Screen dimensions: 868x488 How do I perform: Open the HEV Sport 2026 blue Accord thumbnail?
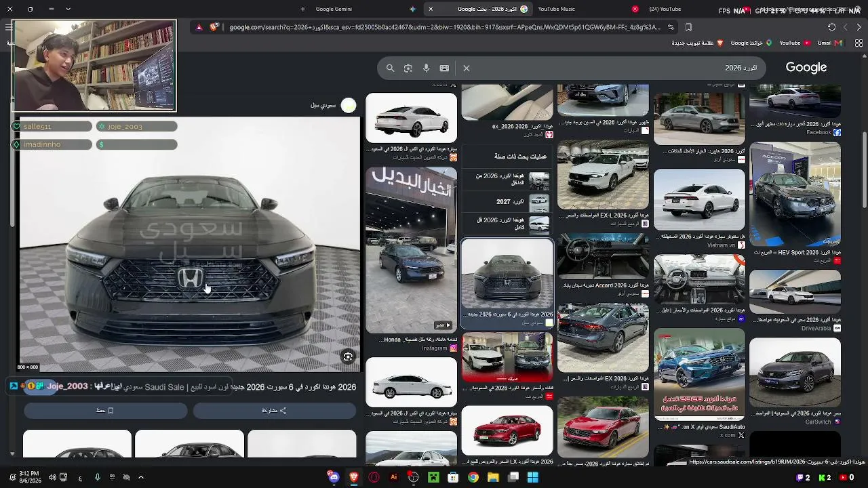[795, 194]
